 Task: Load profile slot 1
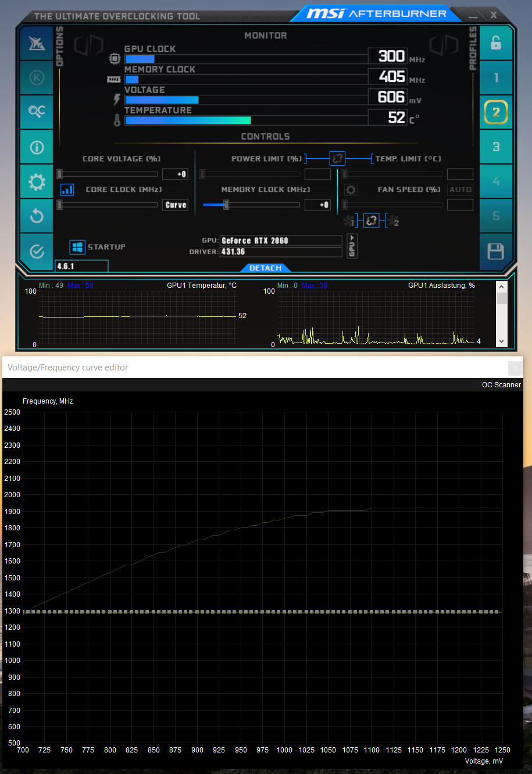(x=496, y=77)
